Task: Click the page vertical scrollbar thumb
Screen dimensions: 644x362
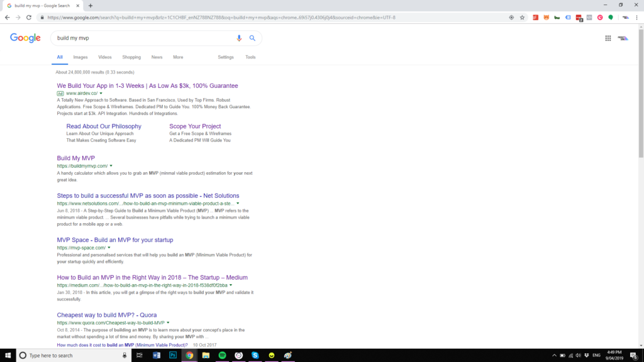Action: click(641, 92)
